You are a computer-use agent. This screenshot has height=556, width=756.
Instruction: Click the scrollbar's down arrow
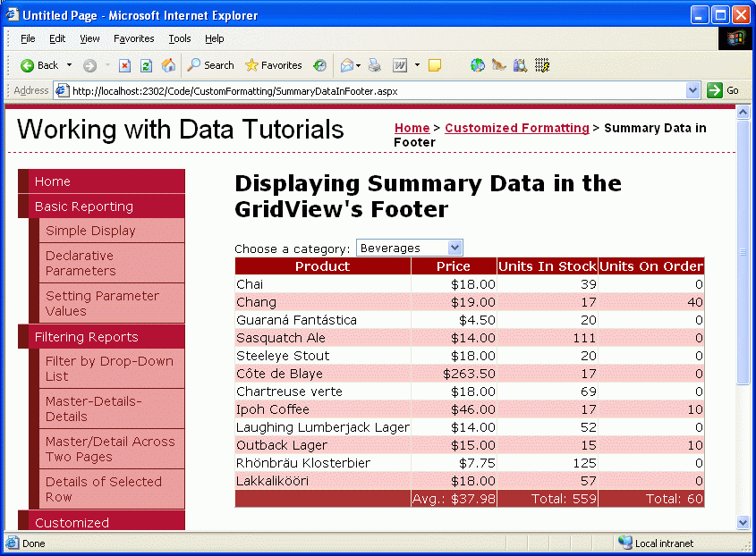coord(743,523)
